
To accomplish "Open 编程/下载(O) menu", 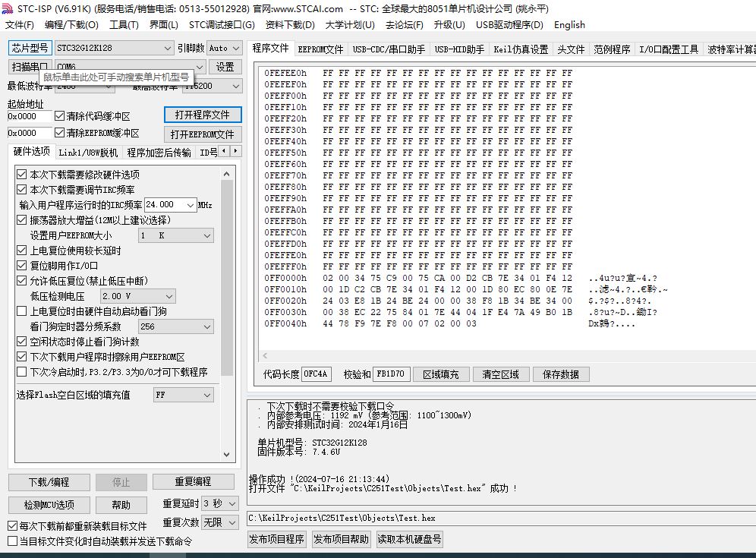I will (x=71, y=24).
